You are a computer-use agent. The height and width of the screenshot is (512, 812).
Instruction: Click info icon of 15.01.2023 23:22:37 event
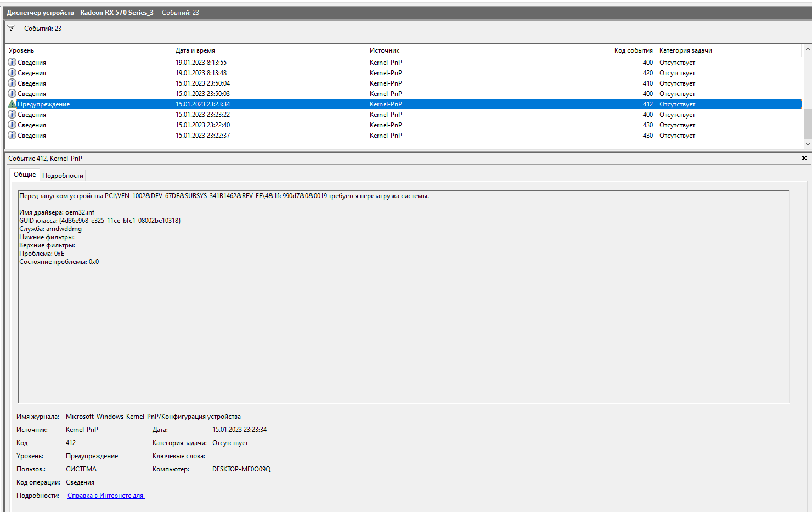12,135
